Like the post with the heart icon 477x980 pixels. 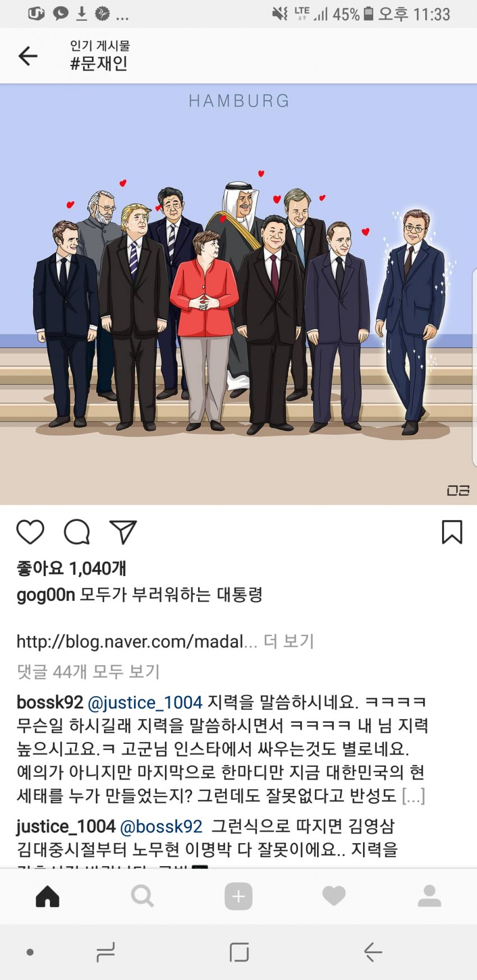pyautogui.click(x=30, y=532)
